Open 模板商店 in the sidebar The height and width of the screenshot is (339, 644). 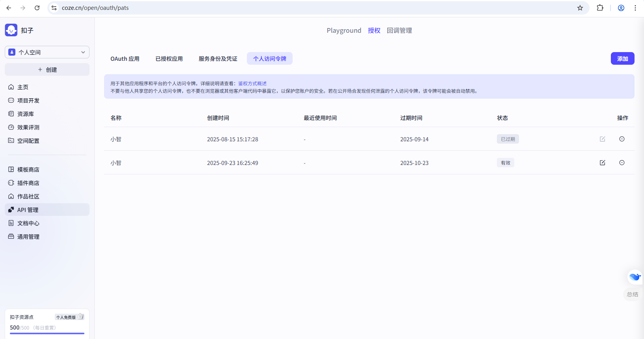tap(47, 169)
